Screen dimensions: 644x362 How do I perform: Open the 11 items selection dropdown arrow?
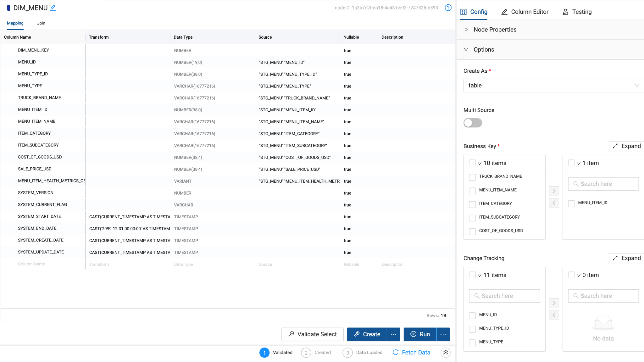click(x=480, y=276)
